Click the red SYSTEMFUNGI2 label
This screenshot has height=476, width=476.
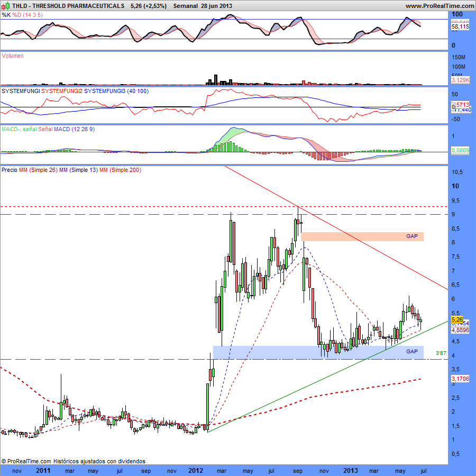tap(62, 91)
